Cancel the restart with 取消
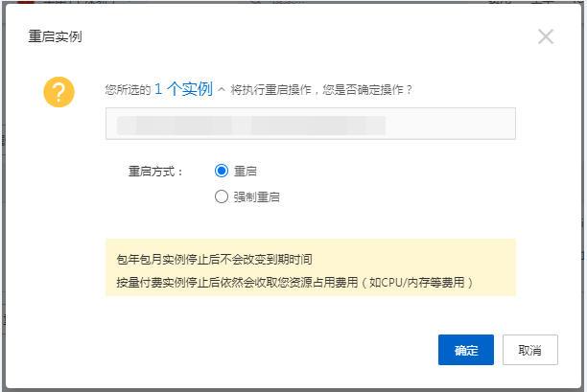587x392 pixels. pyautogui.click(x=529, y=350)
